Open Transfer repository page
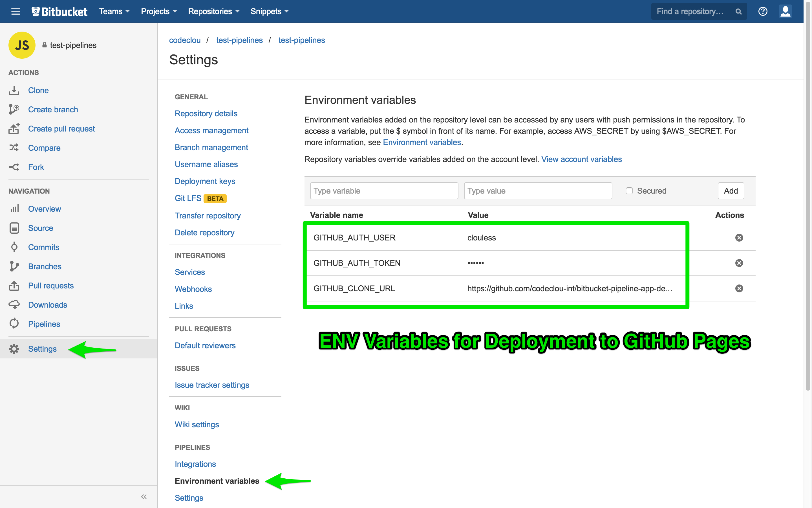Image resolution: width=812 pixels, height=508 pixels. 207,215
